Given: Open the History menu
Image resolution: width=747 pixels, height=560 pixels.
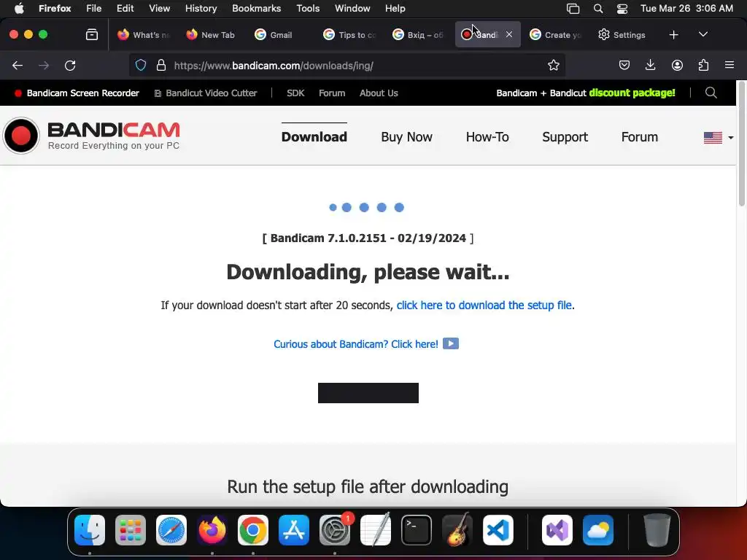Looking at the screenshot, I should (x=201, y=8).
